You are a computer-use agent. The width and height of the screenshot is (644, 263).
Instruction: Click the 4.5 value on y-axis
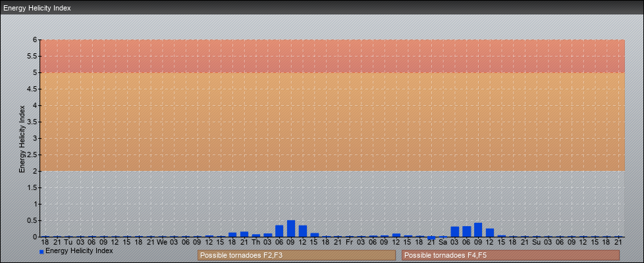coord(33,89)
